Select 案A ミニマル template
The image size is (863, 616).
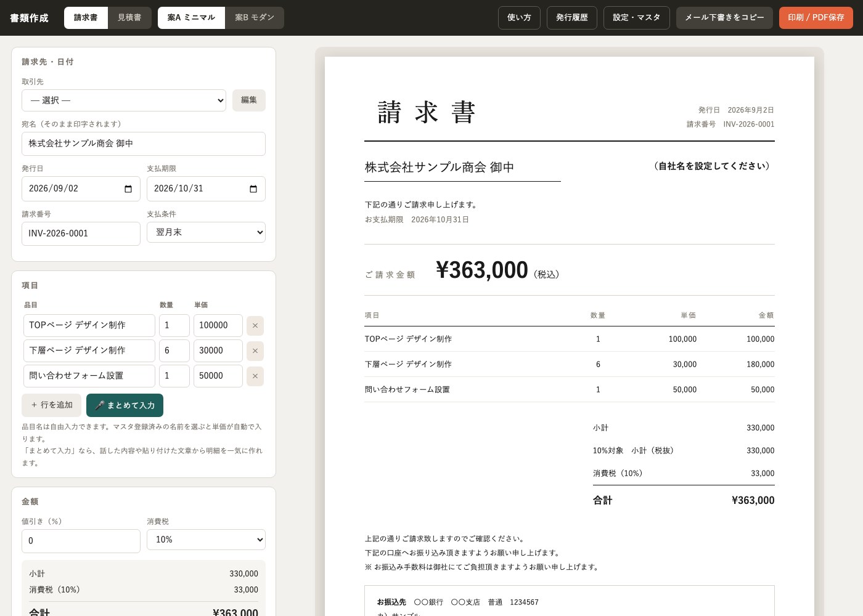(x=191, y=18)
